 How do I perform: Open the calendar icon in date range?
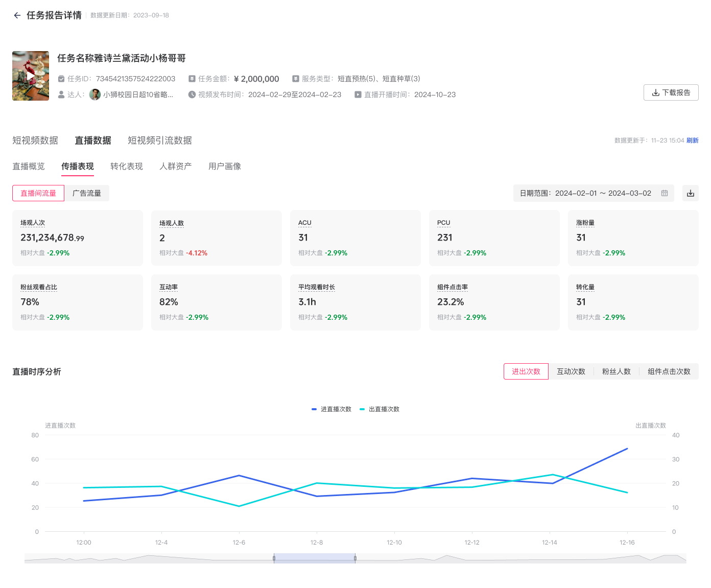665,193
